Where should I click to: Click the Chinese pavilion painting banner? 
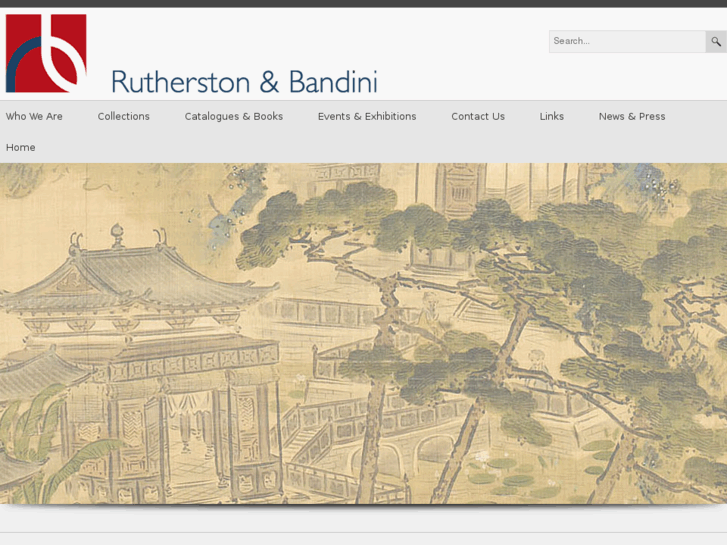[364, 333]
